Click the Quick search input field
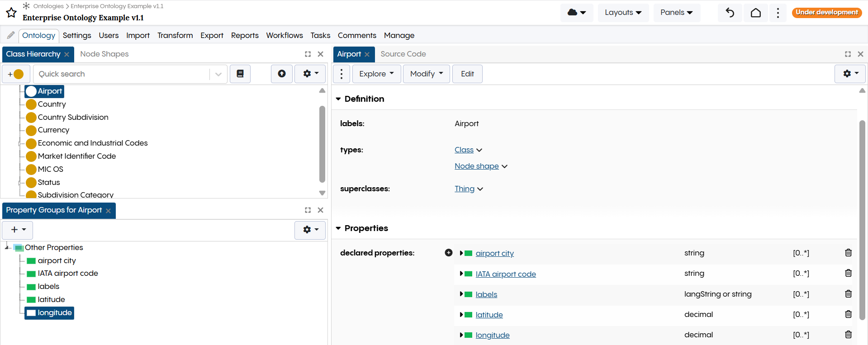Image resolution: width=868 pixels, height=345 pixels. click(x=122, y=74)
